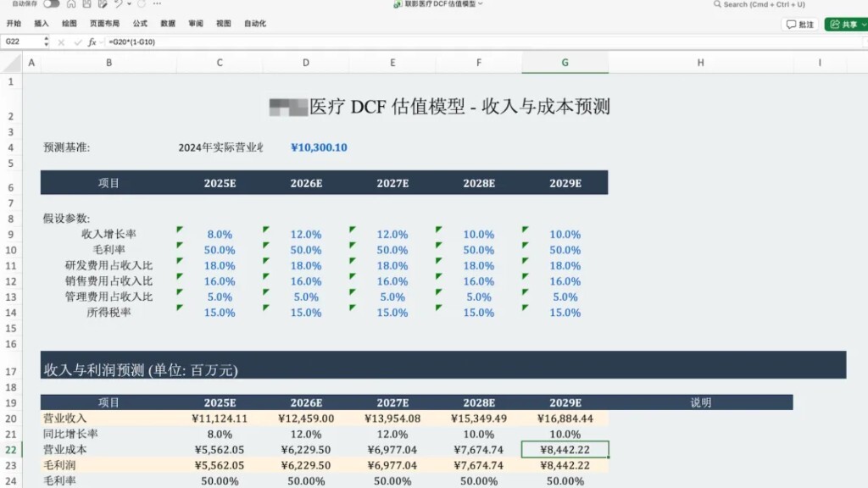Select column D header
The height and width of the screenshot is (488, 868).
point(305,63)
